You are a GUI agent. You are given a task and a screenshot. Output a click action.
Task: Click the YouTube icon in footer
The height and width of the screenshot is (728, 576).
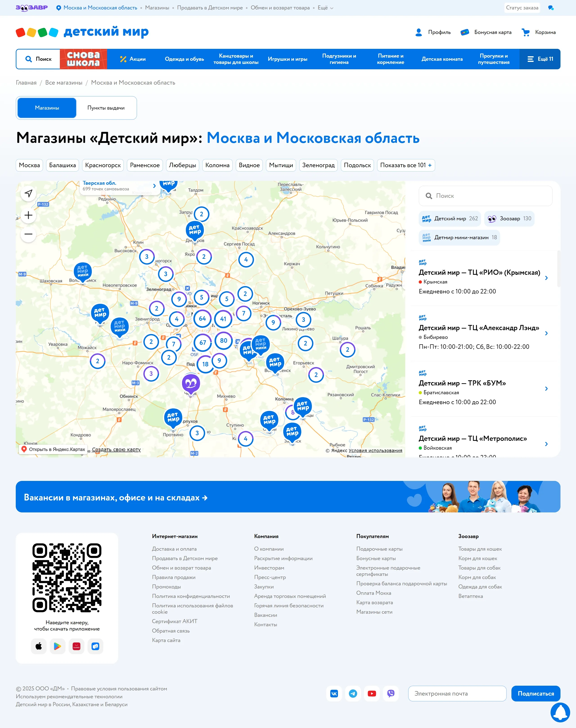[372, 694]
